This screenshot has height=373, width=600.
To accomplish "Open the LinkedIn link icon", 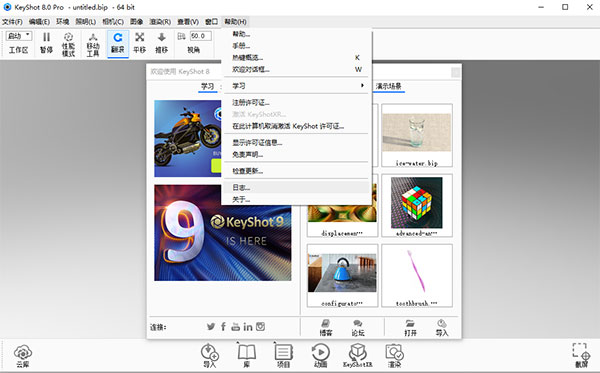I will click(248, 327).
